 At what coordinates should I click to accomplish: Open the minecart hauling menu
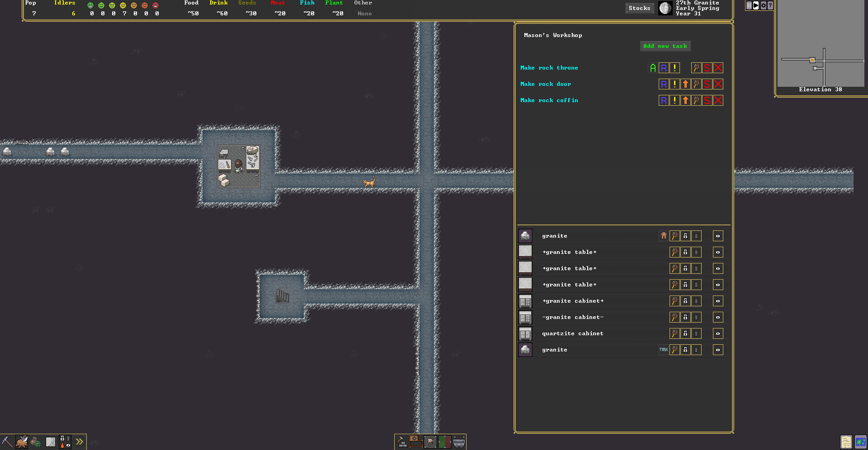459,441
